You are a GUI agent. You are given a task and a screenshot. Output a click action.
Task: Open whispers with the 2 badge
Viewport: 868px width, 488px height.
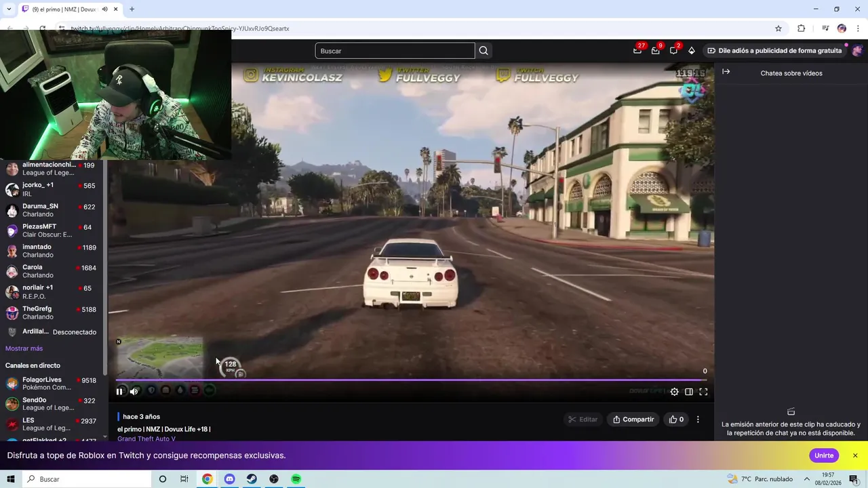point(674,50)
